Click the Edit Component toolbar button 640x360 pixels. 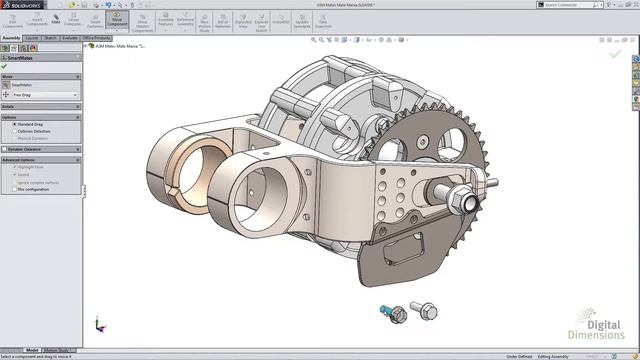click(x=13, y=22)
